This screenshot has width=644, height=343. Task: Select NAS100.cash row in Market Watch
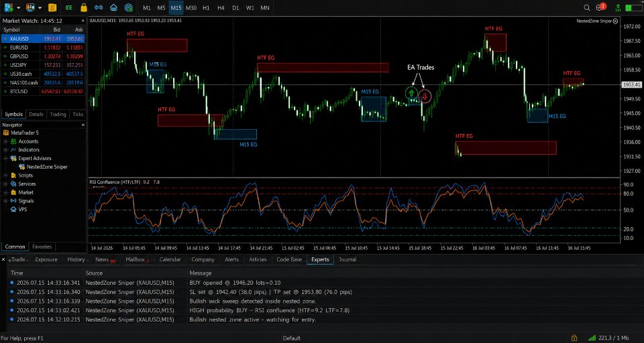pyautogui.click(x=43, y=82)
